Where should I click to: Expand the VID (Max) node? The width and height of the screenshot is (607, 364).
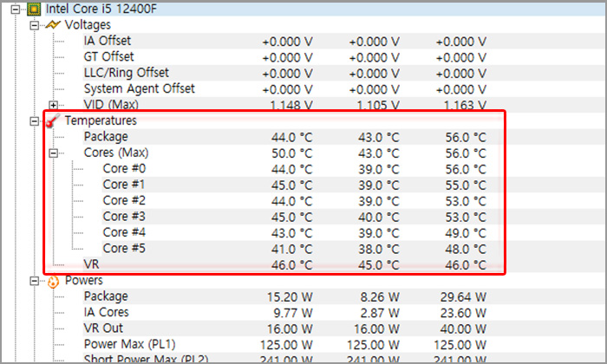point(54,105)
